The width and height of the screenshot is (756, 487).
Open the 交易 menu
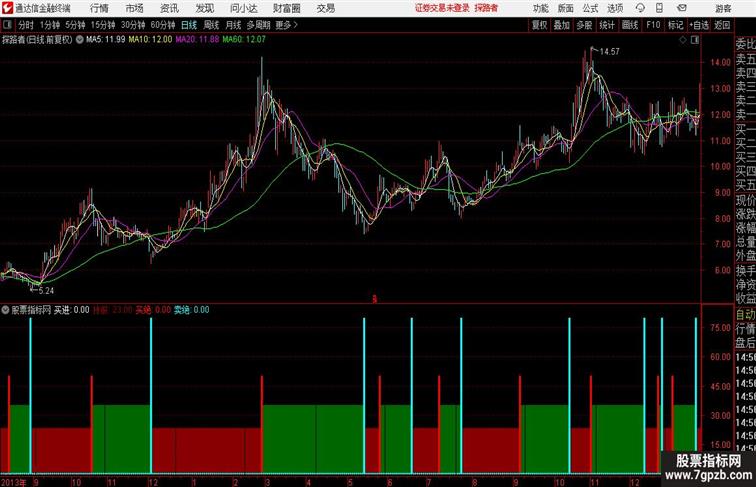325,8
